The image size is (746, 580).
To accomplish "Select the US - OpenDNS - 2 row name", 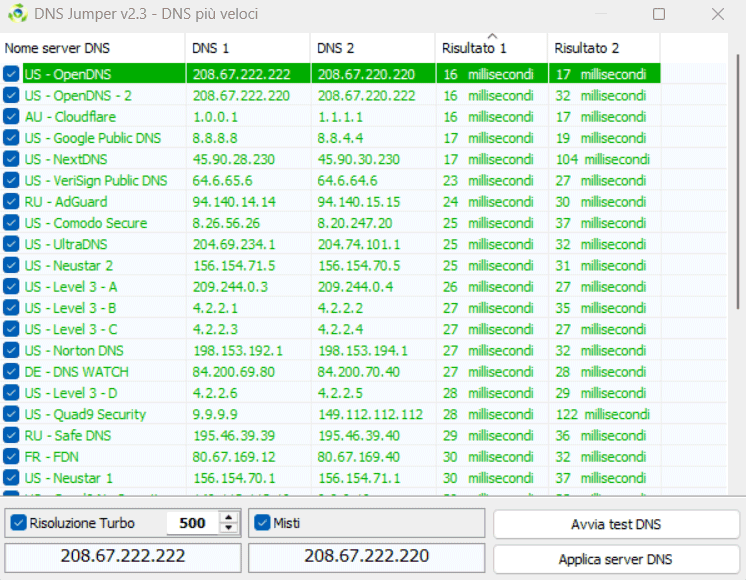I will point(78,95).
